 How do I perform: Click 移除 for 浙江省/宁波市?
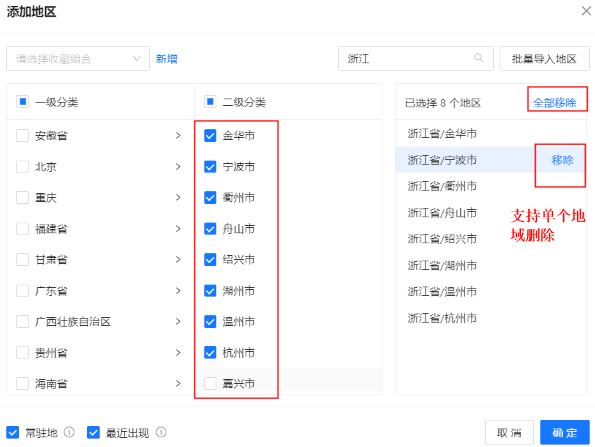coord(562,160)
